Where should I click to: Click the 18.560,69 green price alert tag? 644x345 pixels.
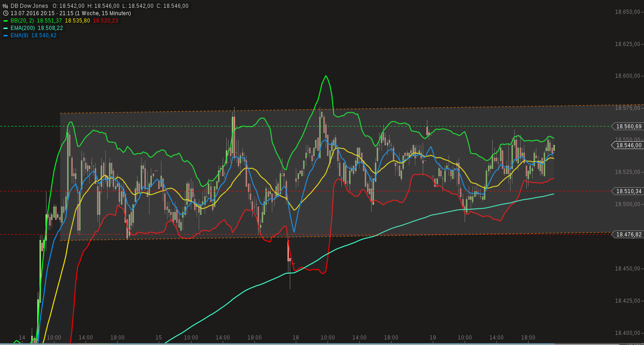click(x=628, y=126)
